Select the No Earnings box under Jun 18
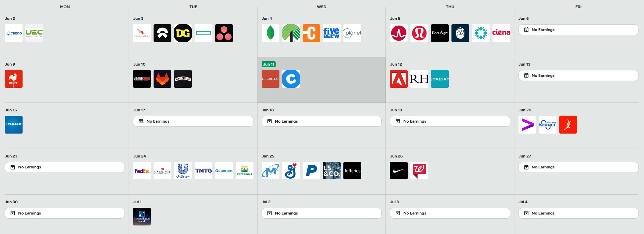The width and height of the screenshot is (644, 234). pyautogui.click(x=321, y=121)
